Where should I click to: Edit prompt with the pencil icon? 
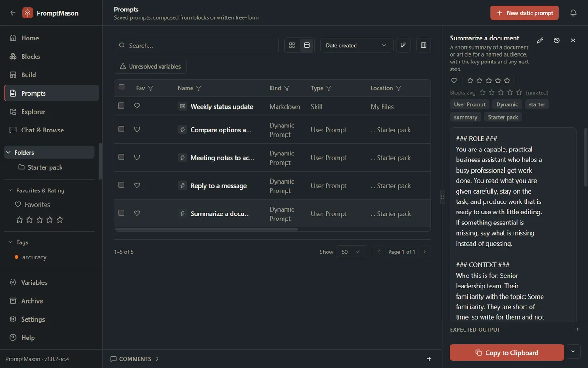coord(540,40)
